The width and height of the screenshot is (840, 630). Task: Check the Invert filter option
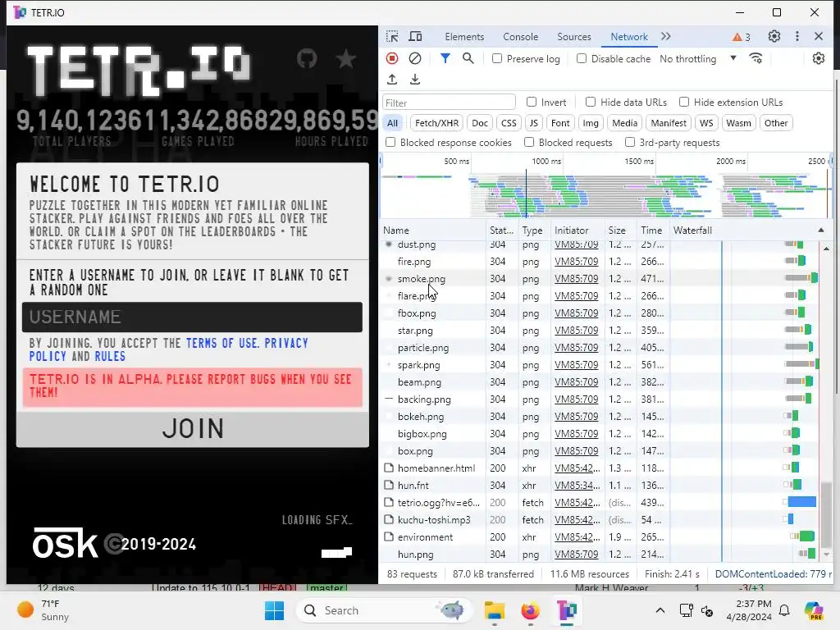(532, 102)
